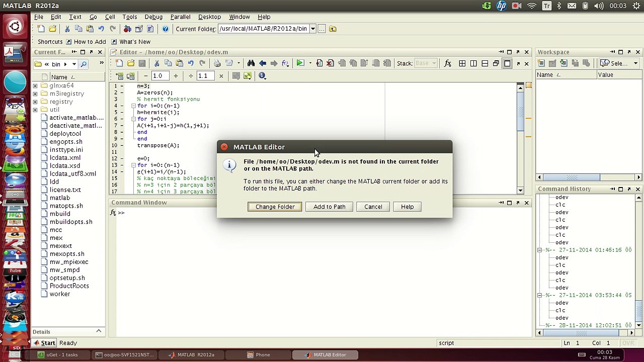Click the Change Folder button in dialog
This screenshot has height=362, width=644.
click(275, 207)
